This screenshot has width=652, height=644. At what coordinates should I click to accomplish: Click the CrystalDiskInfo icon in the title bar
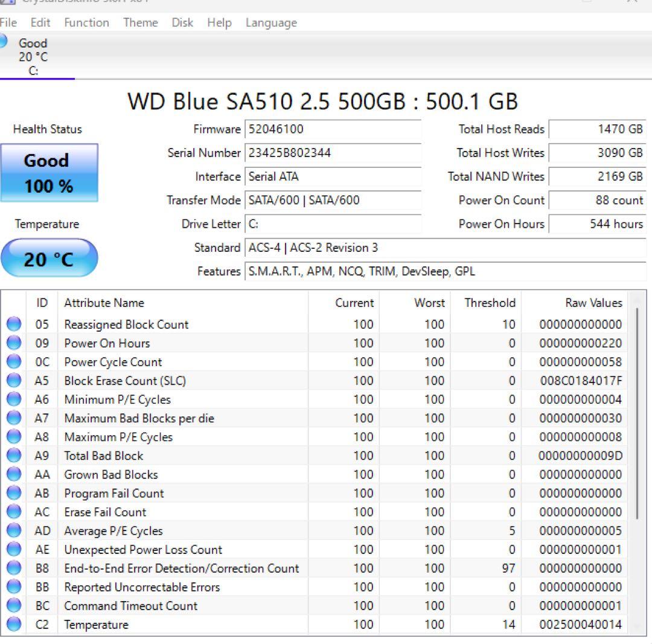coord(7,3)
